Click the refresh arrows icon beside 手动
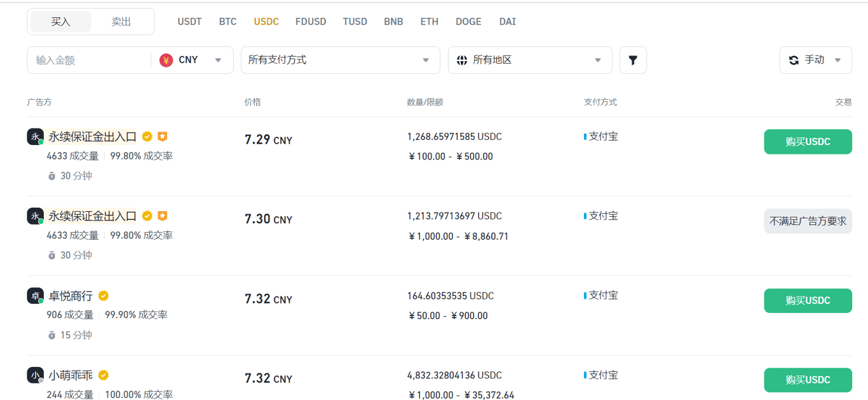This screenshot has height=400, width=868. 794,60
